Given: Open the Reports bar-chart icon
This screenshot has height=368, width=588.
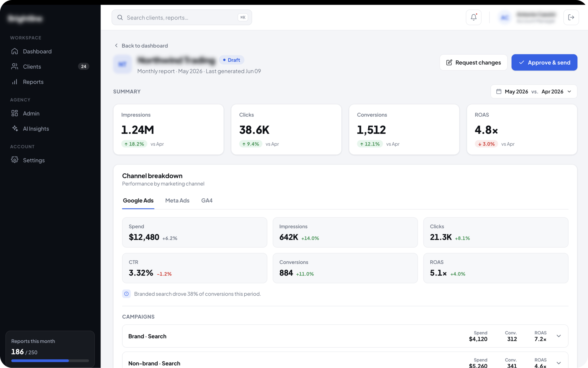Looking at the screenshot, I should click(x=15, y=82).
